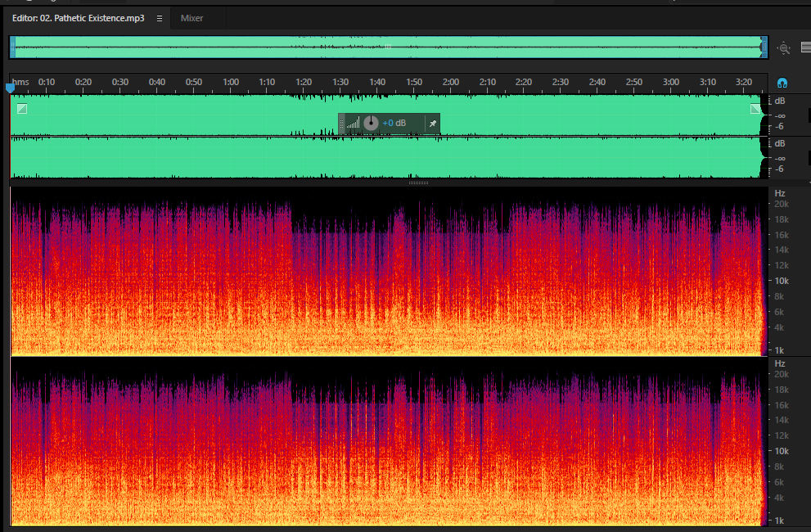
Task: Click the upper channel dB scale label
Action: click(779, 101)
